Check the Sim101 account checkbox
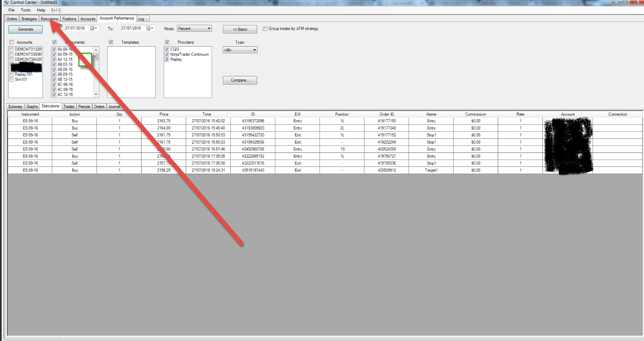 coord(11,79)
